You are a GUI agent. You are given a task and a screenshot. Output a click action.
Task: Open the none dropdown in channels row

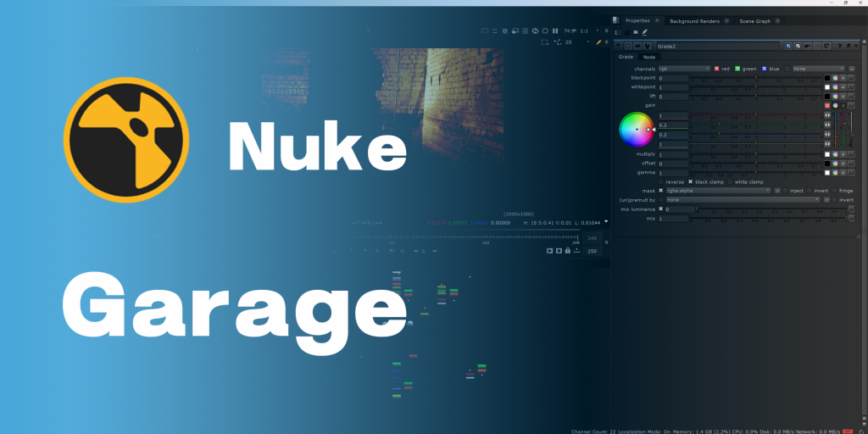819,69
